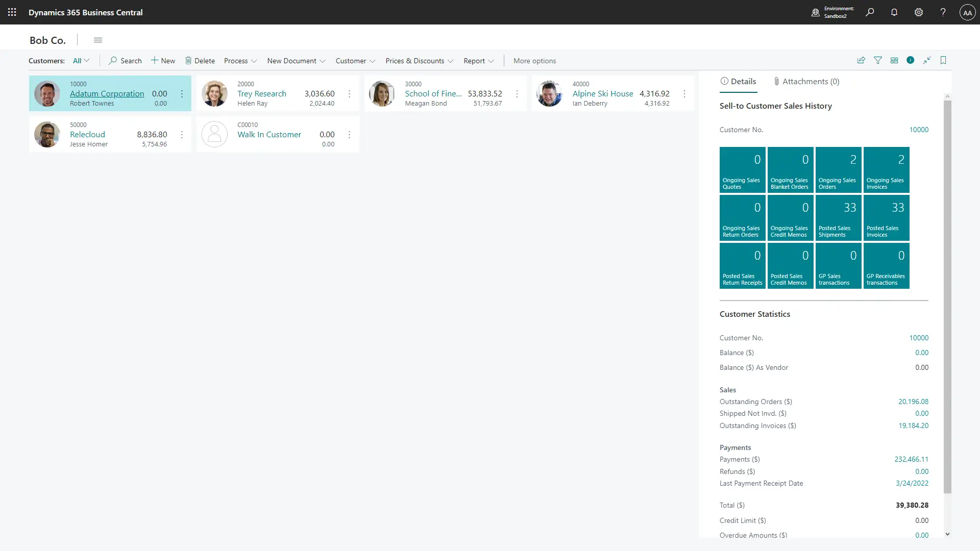Switch list layout view icon
This screenshot has width=980, height=551.
894,60
